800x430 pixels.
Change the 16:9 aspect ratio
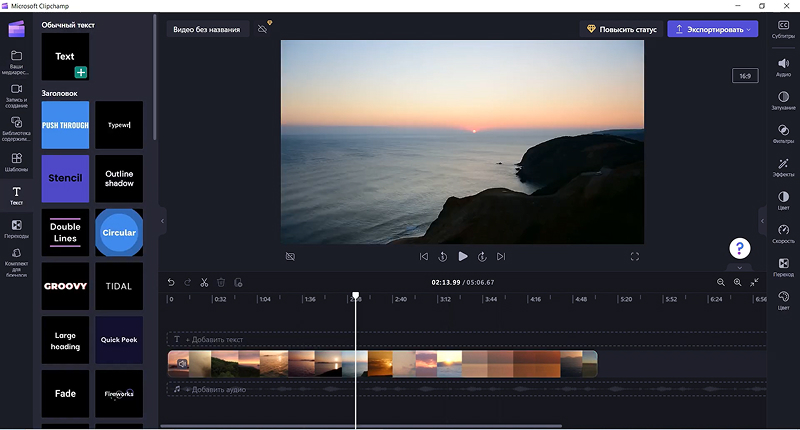[x=745, y=76]
